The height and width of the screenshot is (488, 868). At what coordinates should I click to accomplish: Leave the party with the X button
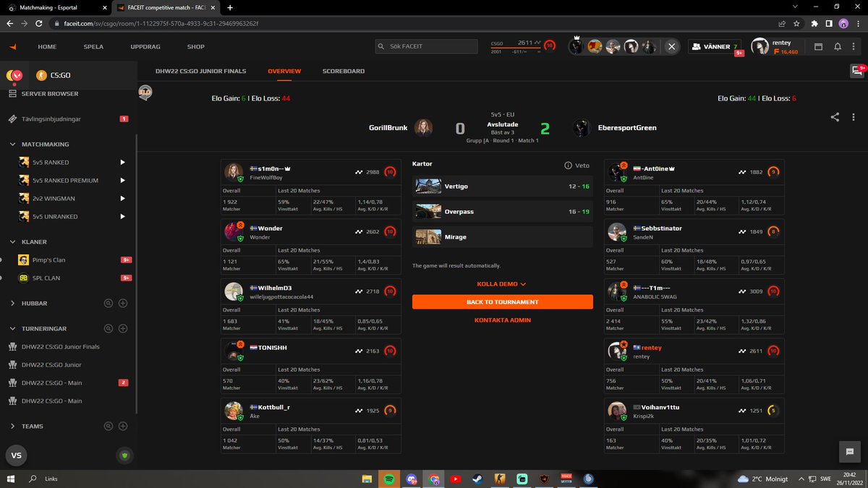click(x=672, y=46)
